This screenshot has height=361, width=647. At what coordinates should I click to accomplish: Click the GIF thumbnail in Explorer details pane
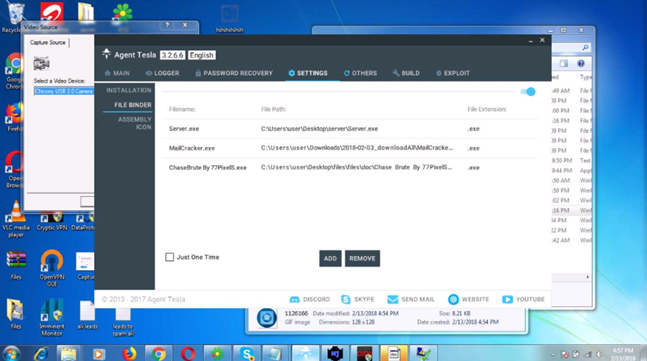(267, 318)
